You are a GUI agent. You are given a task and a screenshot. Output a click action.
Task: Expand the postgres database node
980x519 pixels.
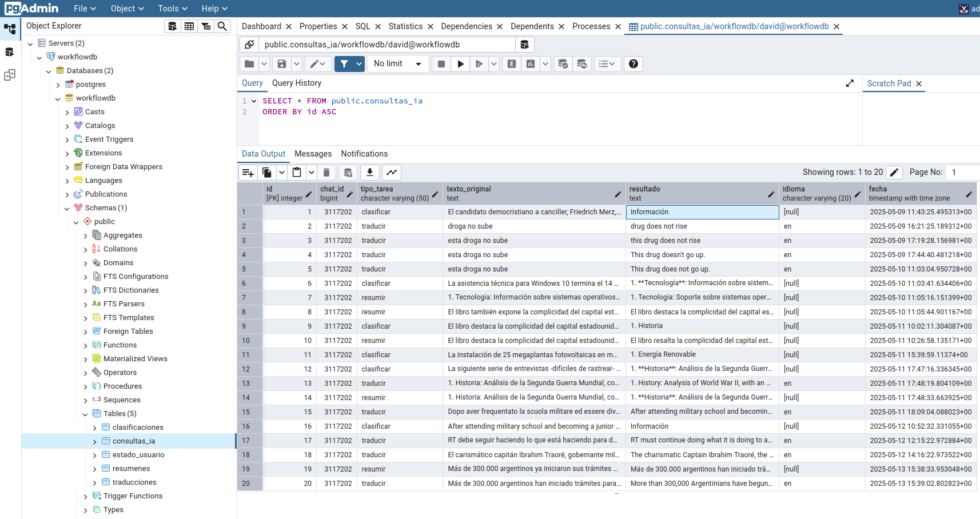point(58,85)
